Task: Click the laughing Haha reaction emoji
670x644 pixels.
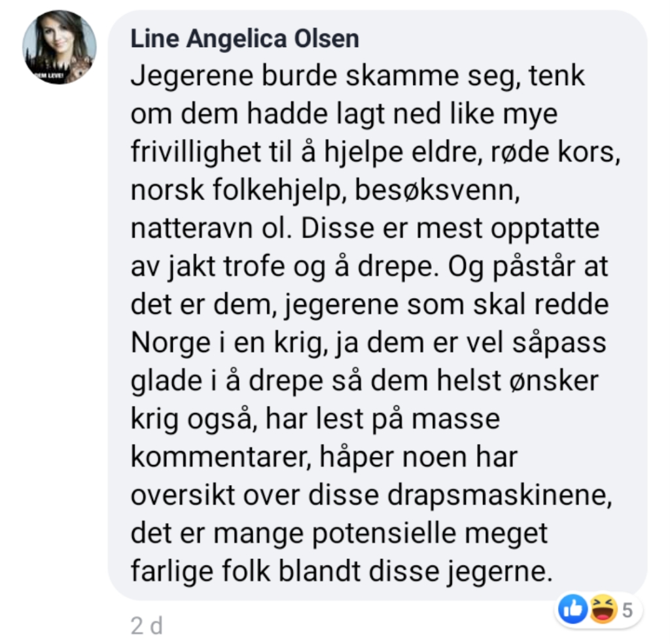Action: click(604, 609)
